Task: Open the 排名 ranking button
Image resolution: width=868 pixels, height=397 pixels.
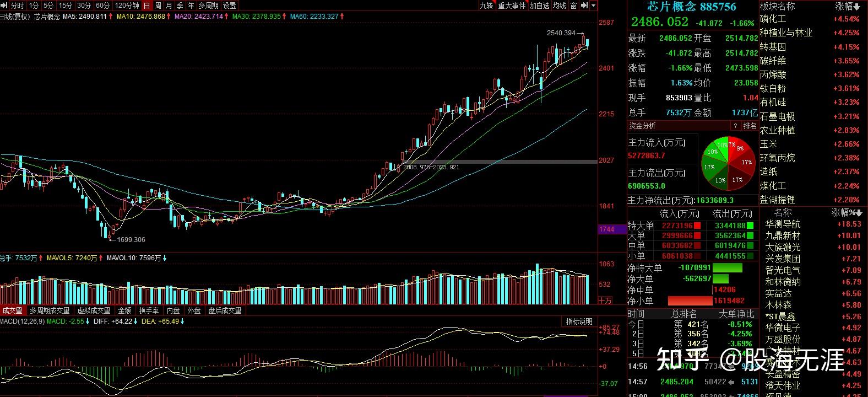Action: [x=750, y=126]
